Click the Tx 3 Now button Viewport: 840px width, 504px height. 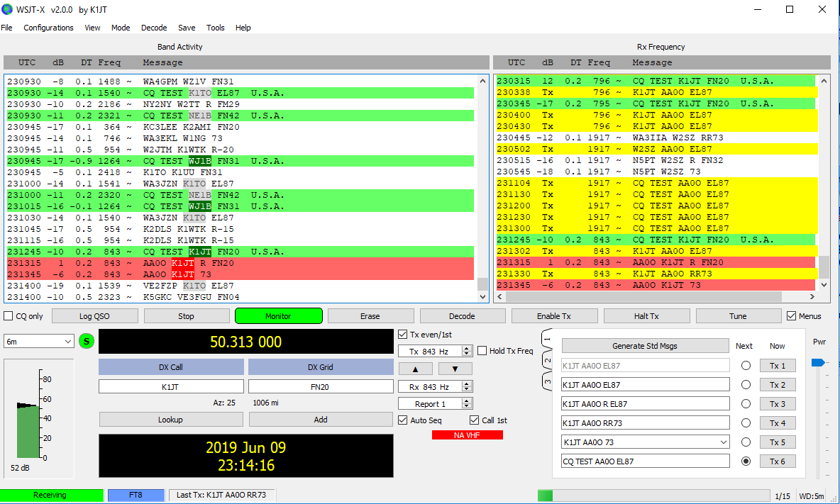click(x=778, y=404)
